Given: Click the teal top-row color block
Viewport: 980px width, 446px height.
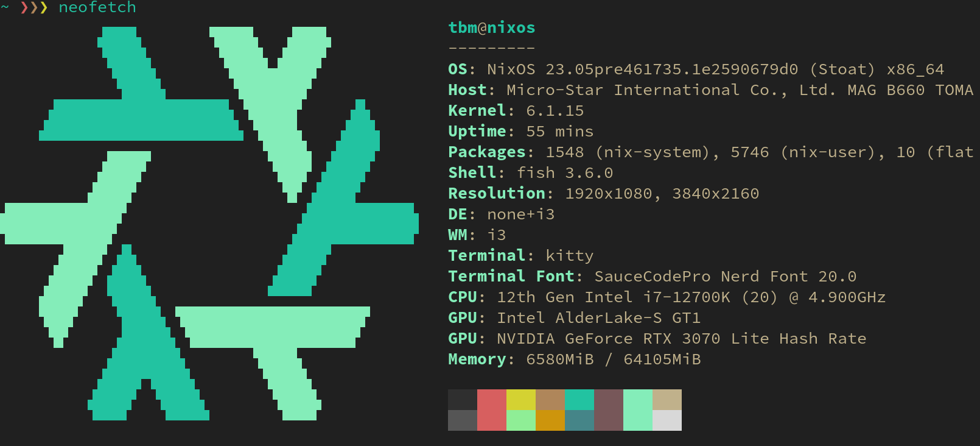Looking at the screenshot, I should (x=579, y=400).
